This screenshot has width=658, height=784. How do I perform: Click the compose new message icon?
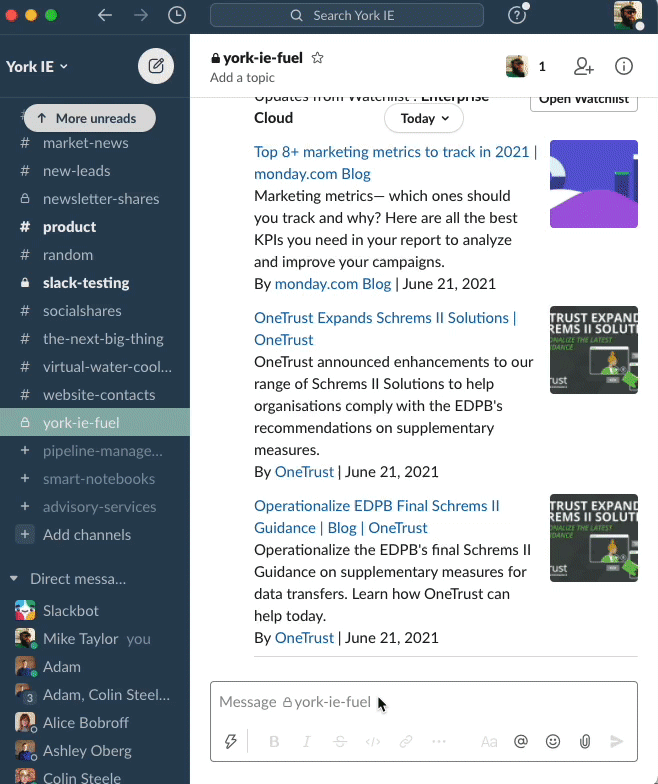click(156, 66)
